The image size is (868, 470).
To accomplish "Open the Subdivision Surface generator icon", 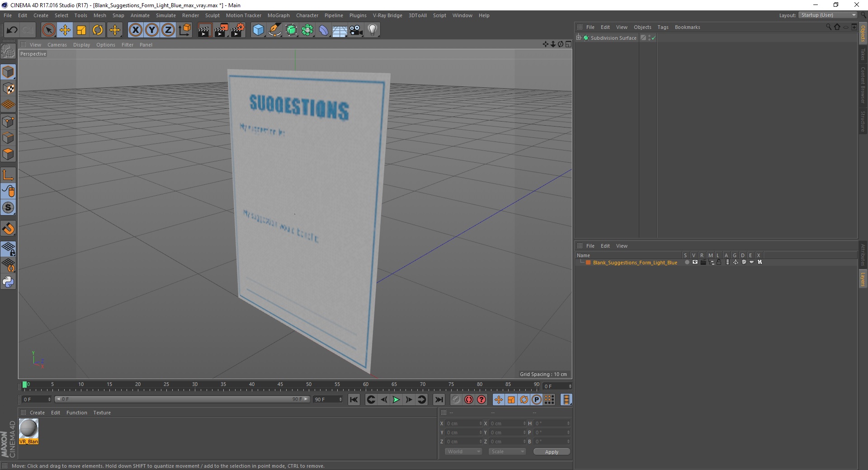I will pyautogui.click(x=291, y=30).
